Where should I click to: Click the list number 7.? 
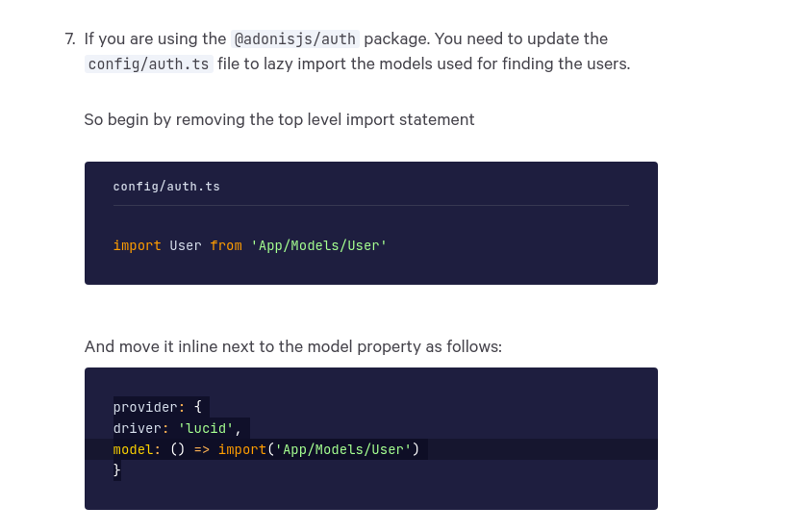tap(70, 39)
